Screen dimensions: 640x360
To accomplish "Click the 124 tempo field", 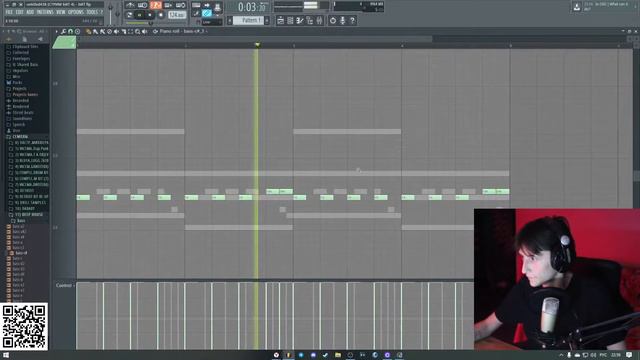I will (177, 15).
